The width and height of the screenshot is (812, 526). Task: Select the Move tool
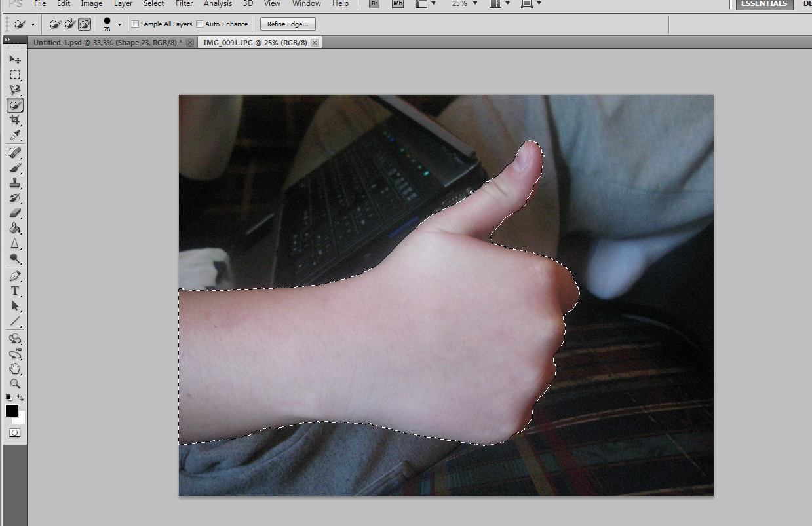click(15, 59)
